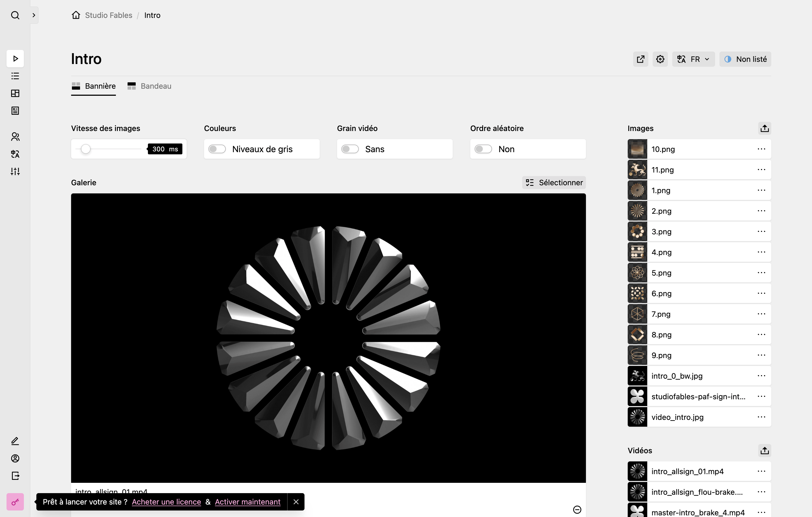The width and height of the screenshot is (812, 517).
Task: Upload new file to Images section
Action: [x=765, y=128]
